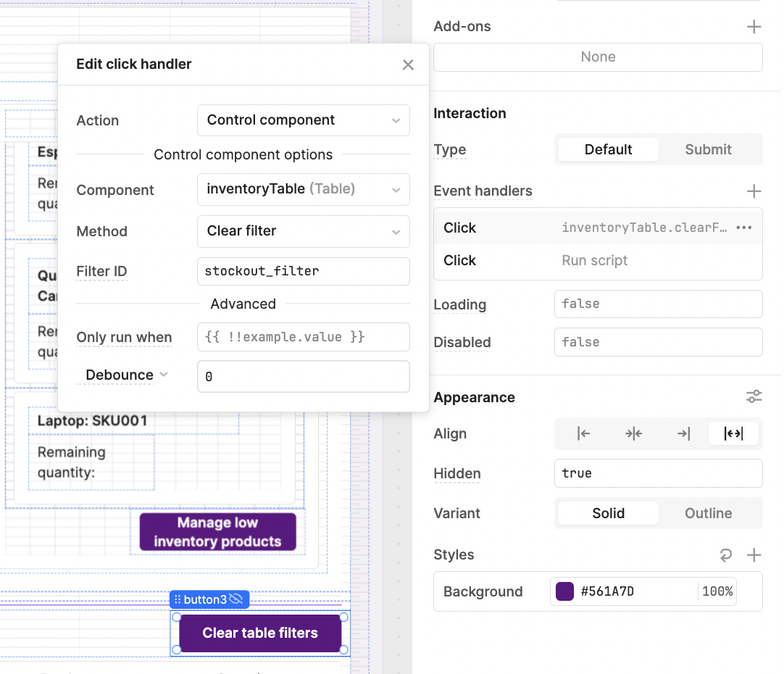Choose the Solid variant

[x=608, y=514]
